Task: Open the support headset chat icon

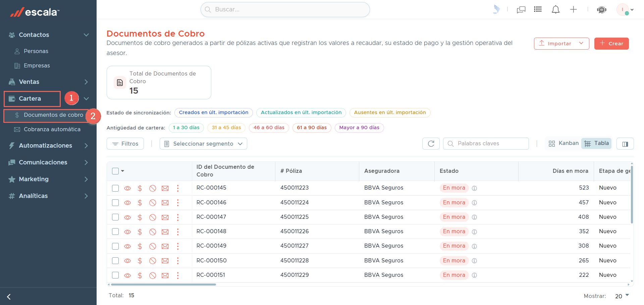Action: tap(601, 10)
